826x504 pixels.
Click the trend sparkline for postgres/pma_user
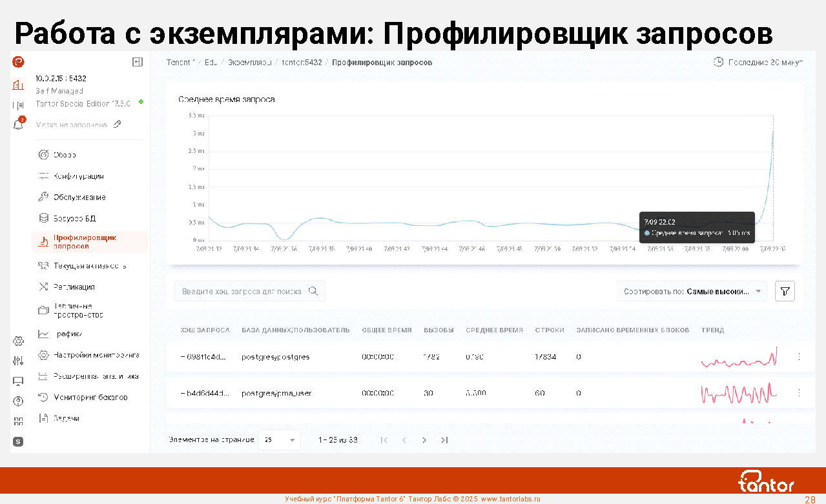739,392
